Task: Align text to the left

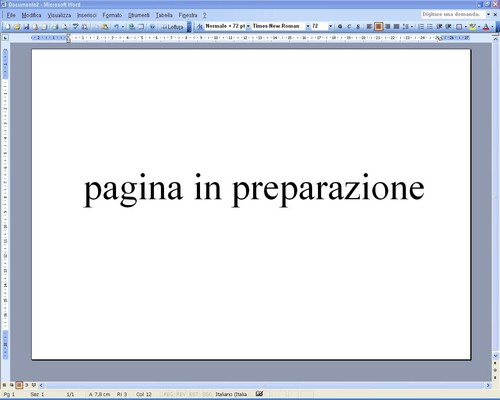Action: [369, 26]
